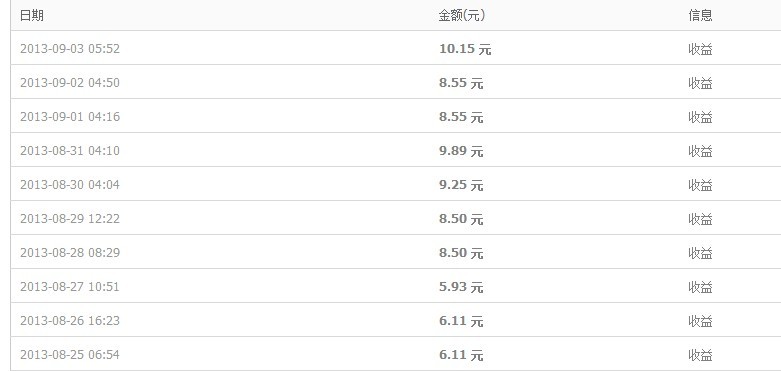Select the 2013-08-27 10:51 date cell
781x371 pixels.
70,286
